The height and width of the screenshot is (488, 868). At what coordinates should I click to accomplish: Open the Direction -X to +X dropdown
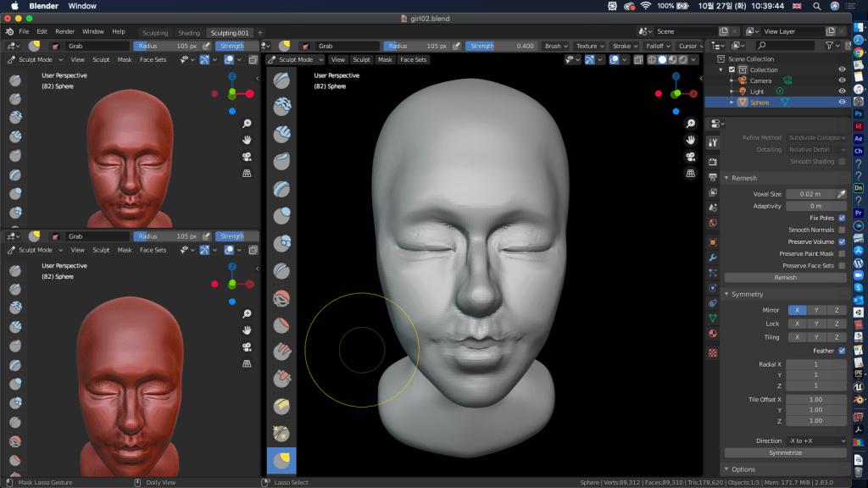pyautogui.click(x=815, y=441)
